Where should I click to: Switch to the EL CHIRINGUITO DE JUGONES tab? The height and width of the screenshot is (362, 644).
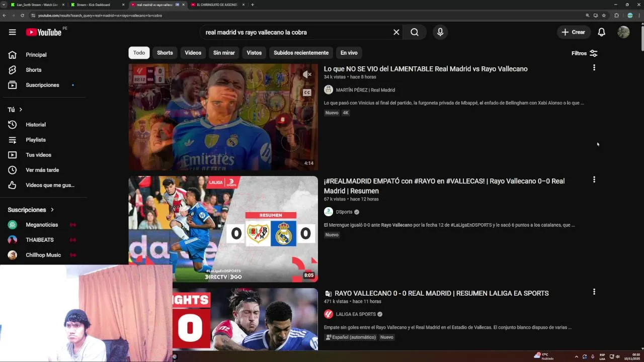click(x=217, y=5)
